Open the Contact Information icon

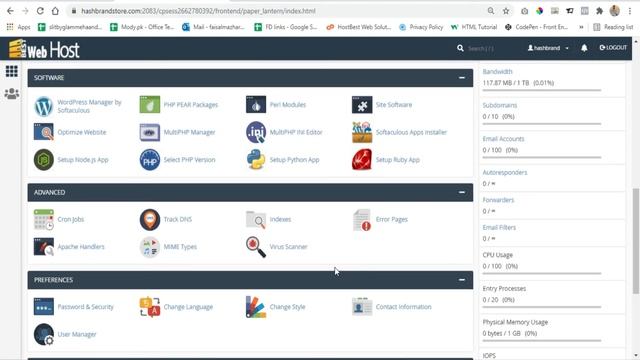tap(362, 307)
